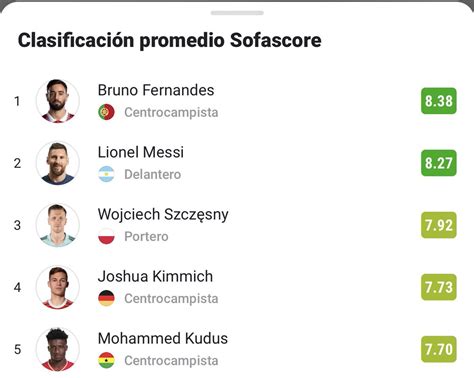Viewport: 474px width, 378px height.
Task: Open the 8.27 rating badge
Action: point(439,163)
